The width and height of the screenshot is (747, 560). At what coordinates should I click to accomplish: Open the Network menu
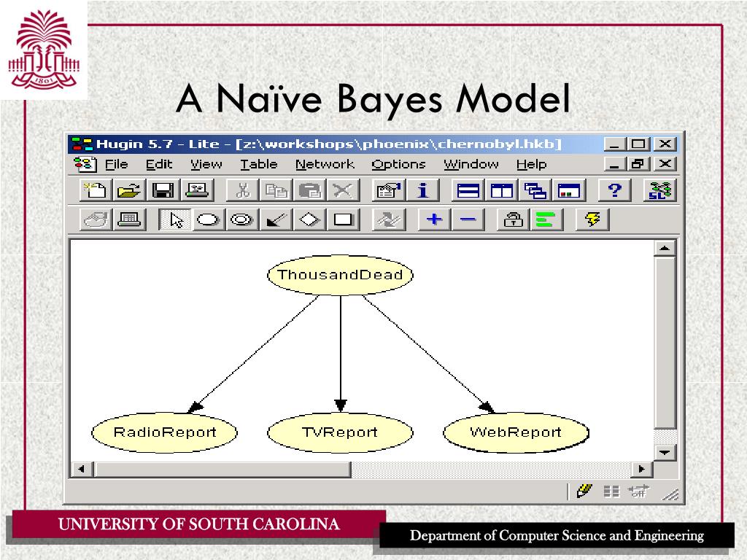click(x=325, y=164)
